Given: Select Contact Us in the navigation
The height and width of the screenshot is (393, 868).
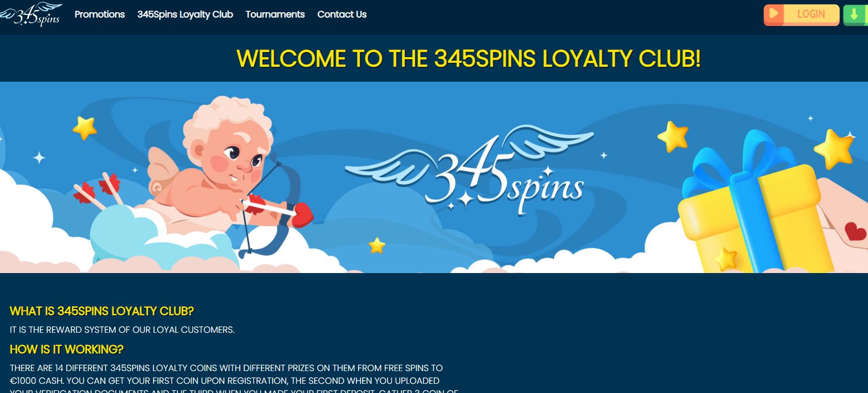Looking at the screenshot, I should click(x=342, y=14).
